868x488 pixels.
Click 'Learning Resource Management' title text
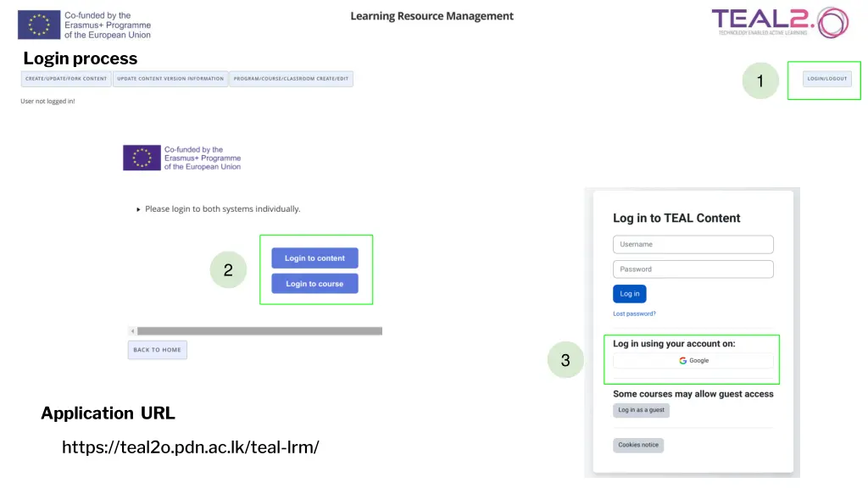click(x=431, y=16)
